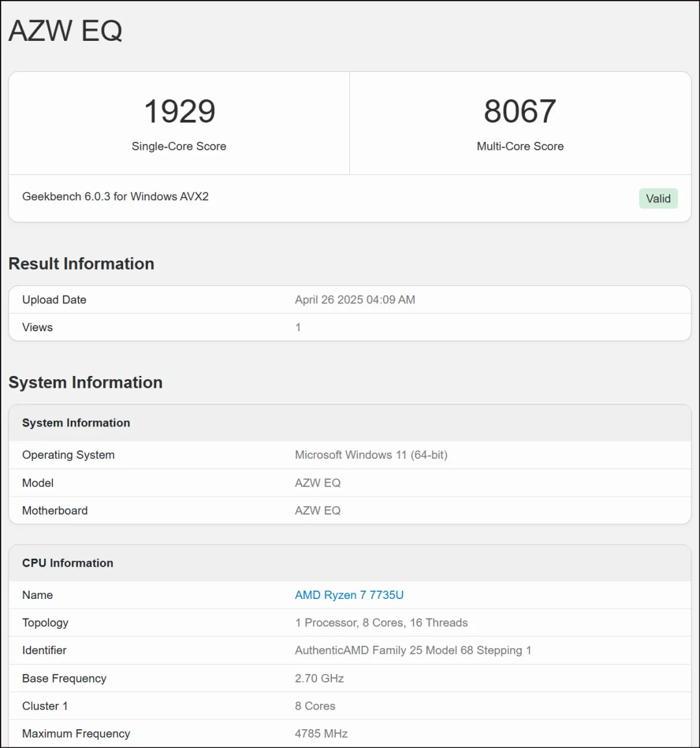700x748 pixels.
Task: Click the 1929 single-core score
Action: click(x=180, y=111)
